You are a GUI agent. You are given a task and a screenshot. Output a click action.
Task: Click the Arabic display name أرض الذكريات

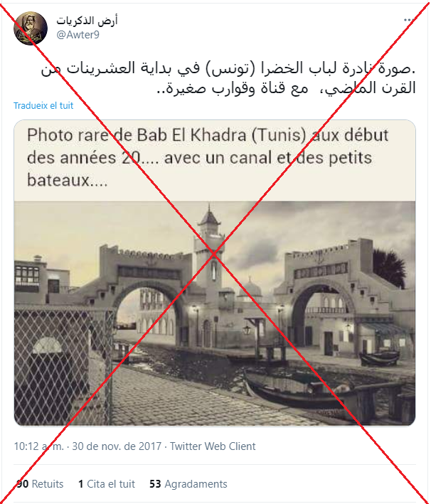pyautogui.click(x=87, y=21)
